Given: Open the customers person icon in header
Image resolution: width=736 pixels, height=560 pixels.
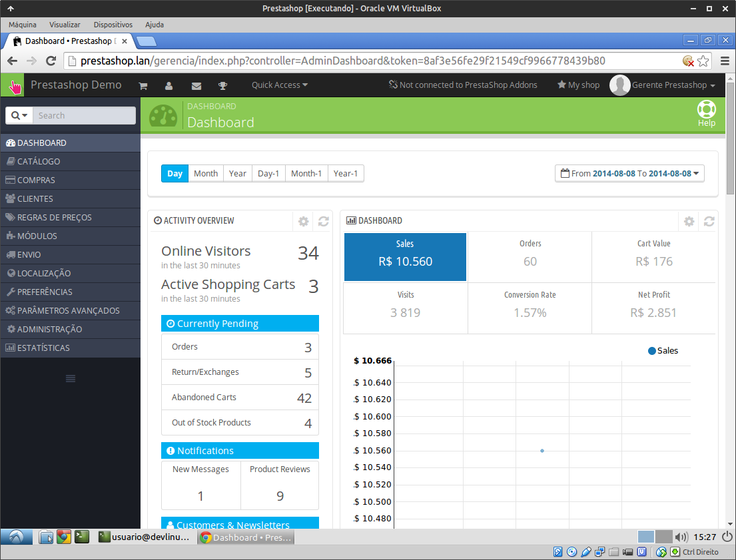Looking at the screenshot, I should (x=169, y=86).
